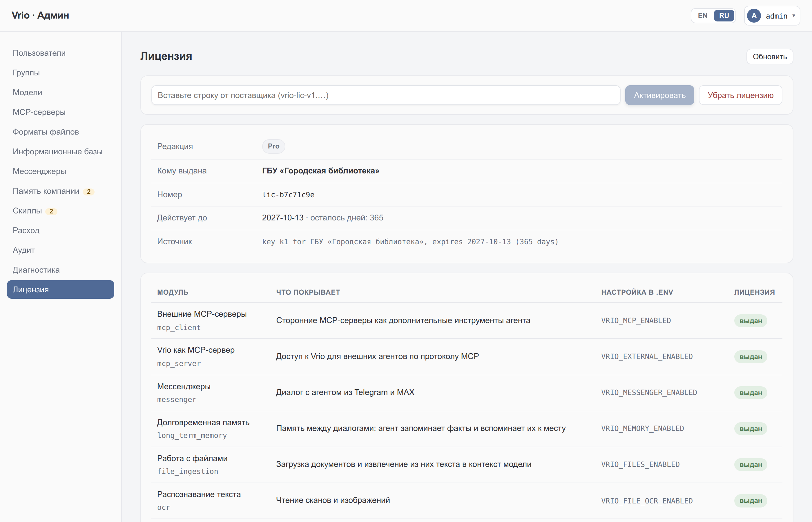Click VRIO_MCP_ENABLED setting text
Screen dimensions: 812x522
pos(636,321)
